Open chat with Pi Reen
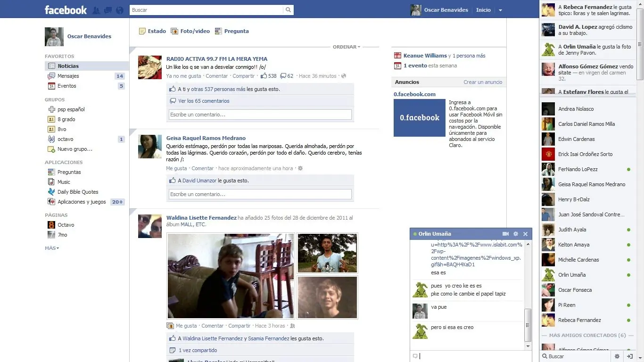Screen dimensions: 644x362 point(586,305)
